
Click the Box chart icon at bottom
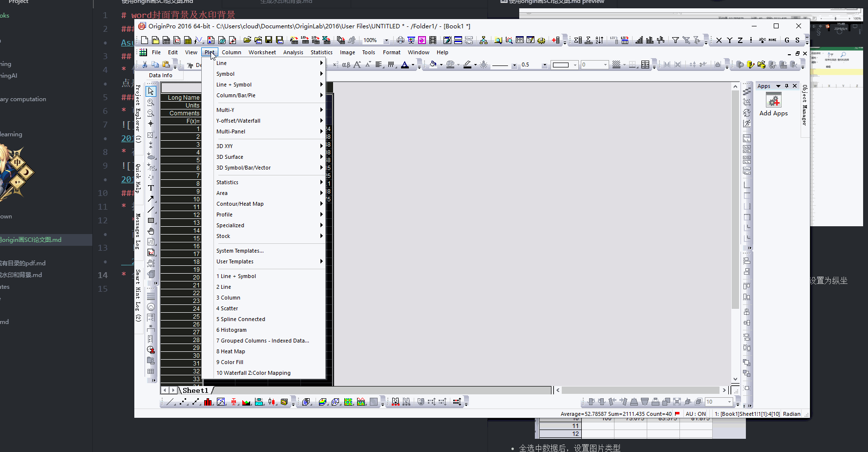(x=234, y=402)
